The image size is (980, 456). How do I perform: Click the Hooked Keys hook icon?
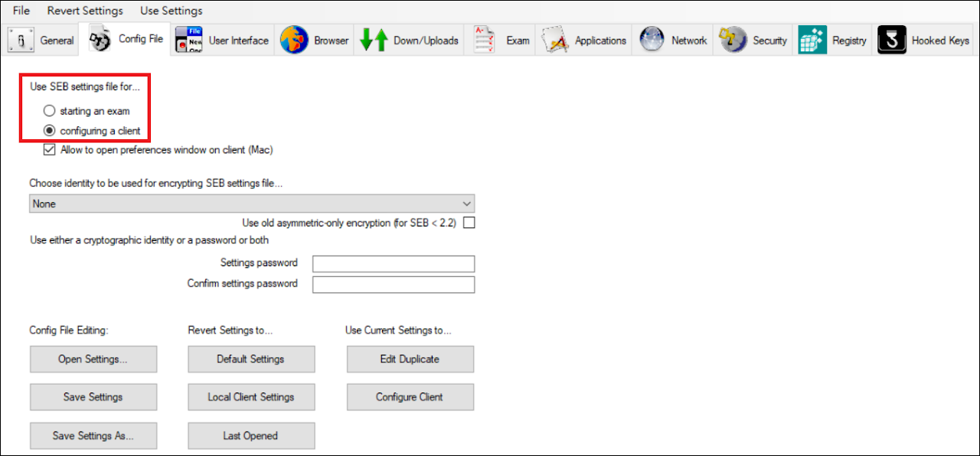[x=892, y=41]
